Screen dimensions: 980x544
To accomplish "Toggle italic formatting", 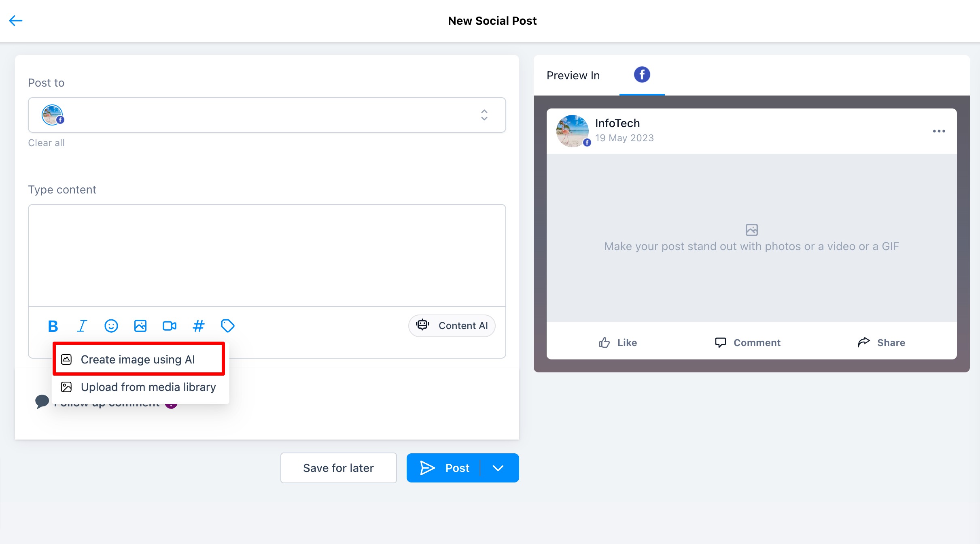I will click(x=82, y=326).
